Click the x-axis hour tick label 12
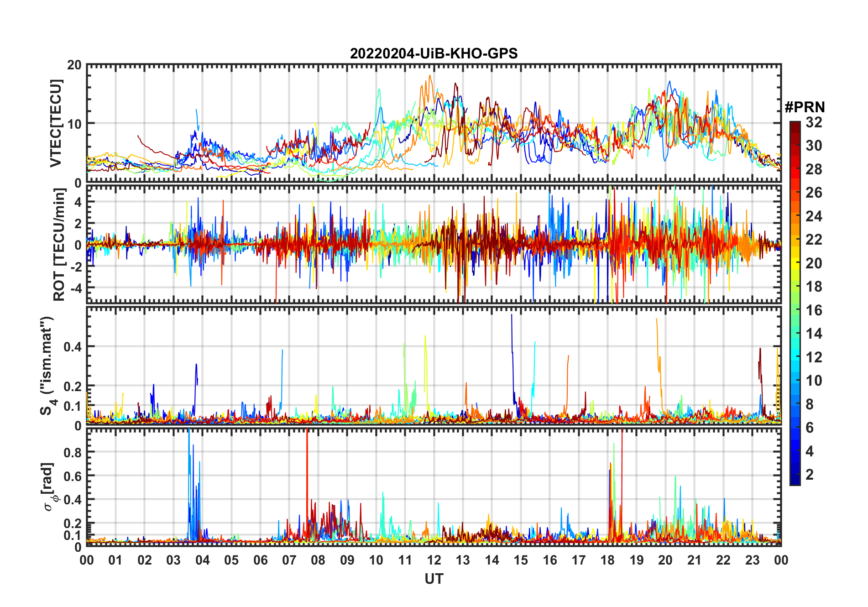The height and width of the screenshot is (607, 868). (434, 560)
